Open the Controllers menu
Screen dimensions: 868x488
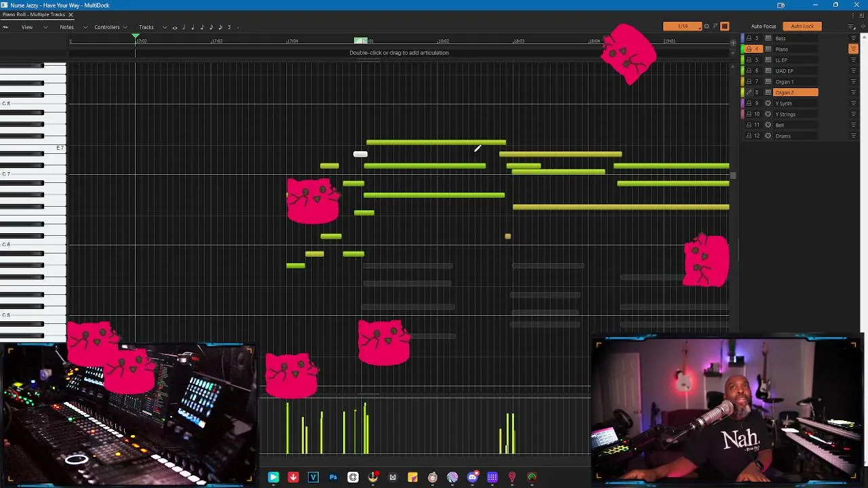click(x=107, y=27)
